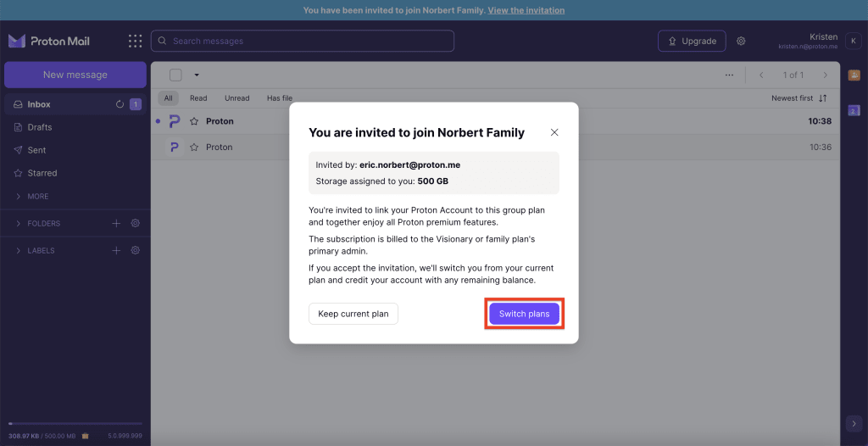Click the Upgrade button
This screenshot has height=446, width=868.
pos(692,41)
